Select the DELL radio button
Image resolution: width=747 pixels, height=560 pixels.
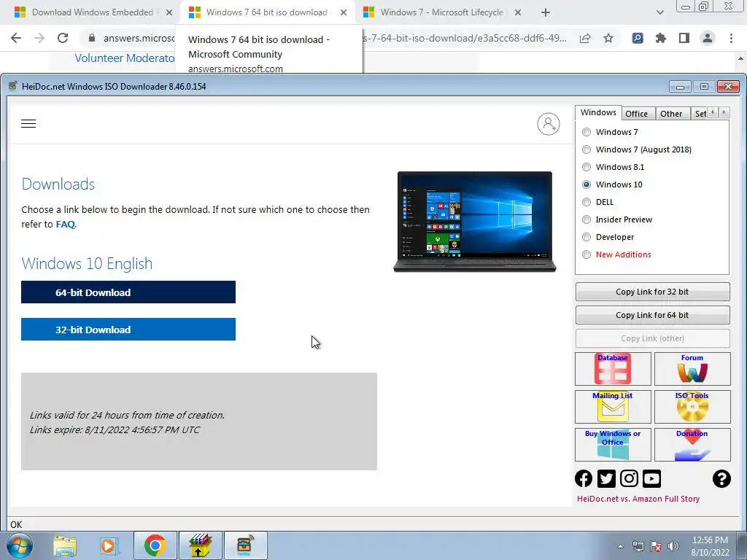[x=587, y=202]
